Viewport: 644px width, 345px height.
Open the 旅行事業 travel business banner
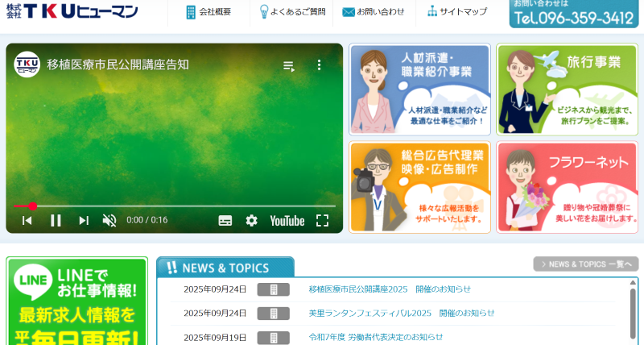[x=568, y=89]
